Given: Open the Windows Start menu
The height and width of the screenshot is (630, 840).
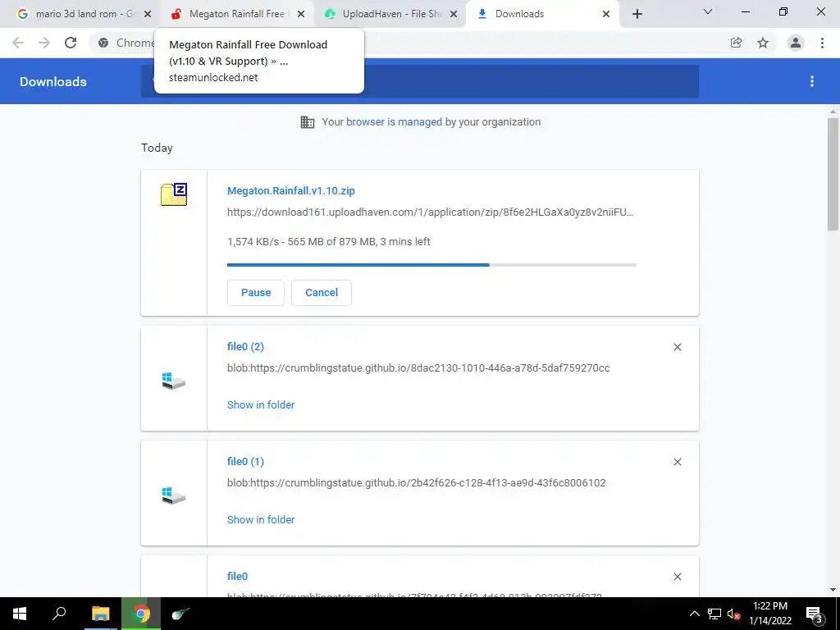Looking at the screenshot, I should (20, 614).
